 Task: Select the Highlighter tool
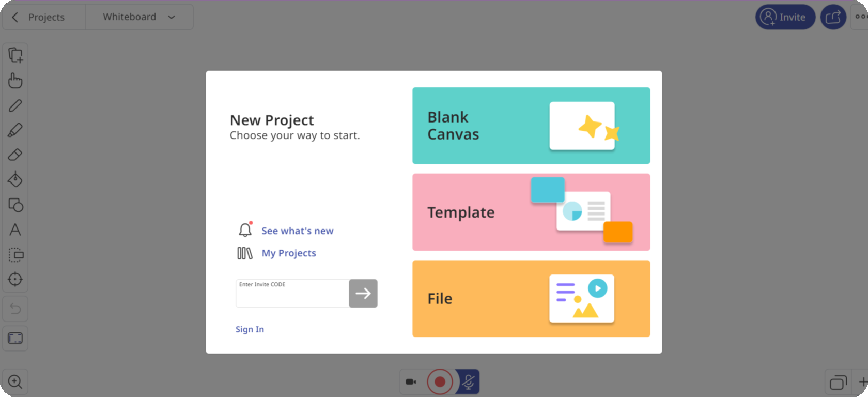pyautogui.click(x=15, y=130)
